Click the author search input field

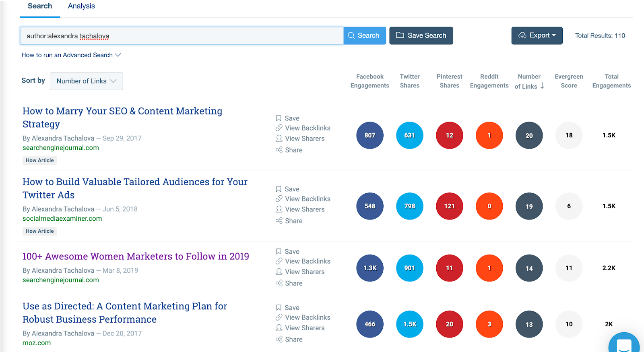(x=181, y=36)
